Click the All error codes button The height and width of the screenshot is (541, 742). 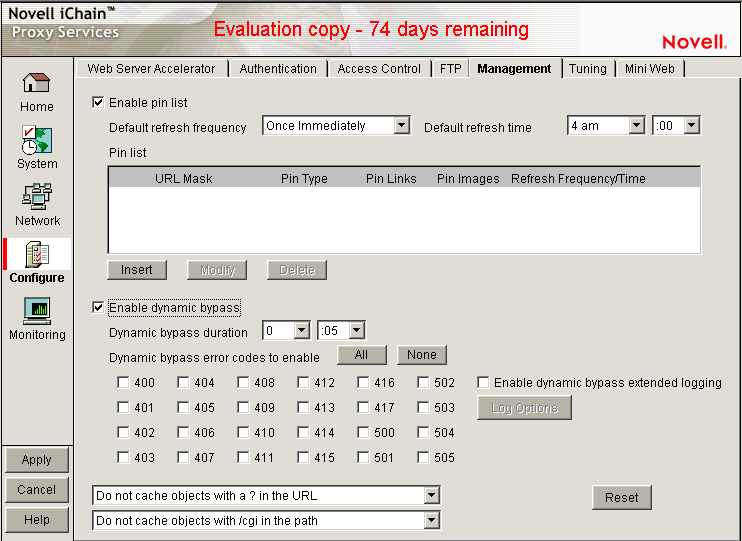tap(362, 355)
